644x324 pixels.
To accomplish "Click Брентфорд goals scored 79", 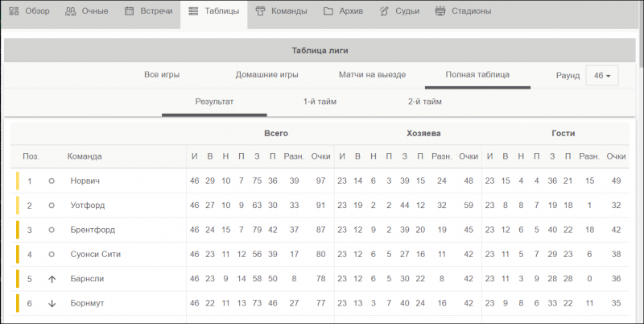I will (x=257, y=230).
